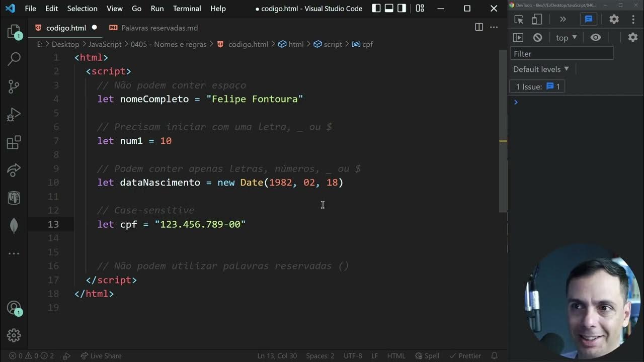Open Customize Layout in title bar
This screenshot has height=362, width=644.
coord(420,8)
